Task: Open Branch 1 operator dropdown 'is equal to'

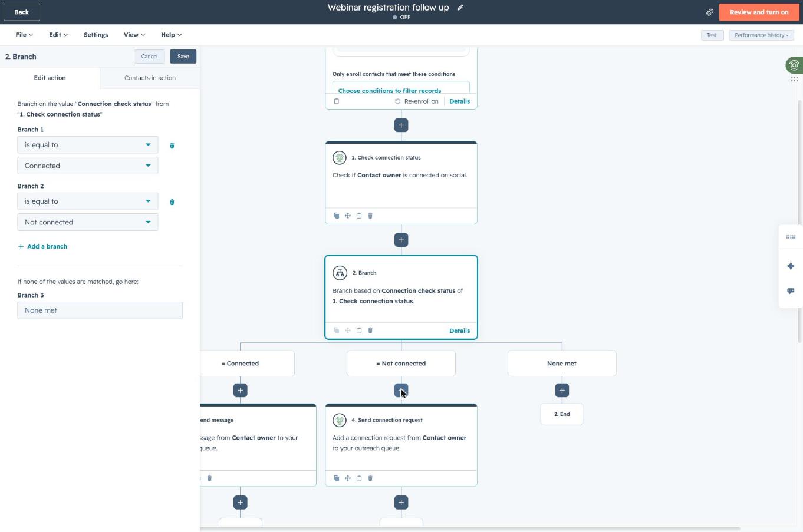Action: pyautogui.click(x=88, y=145)
